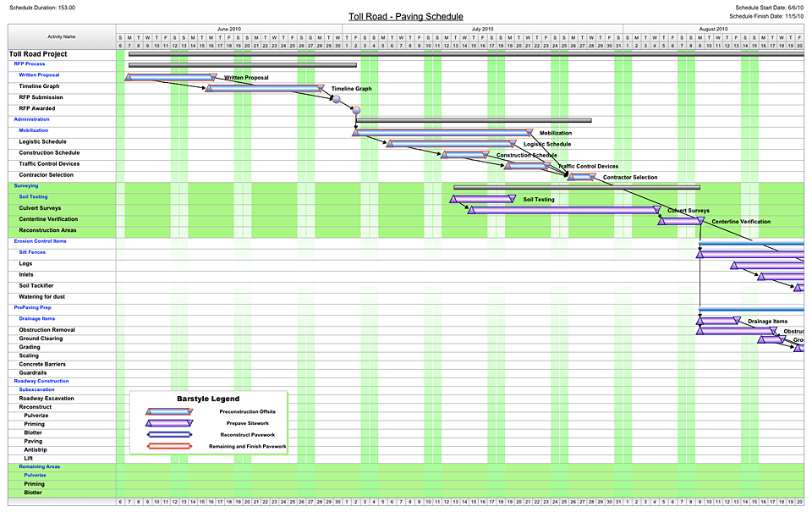Click the Toll Road - Paving Schedule title

pos(406,16)
